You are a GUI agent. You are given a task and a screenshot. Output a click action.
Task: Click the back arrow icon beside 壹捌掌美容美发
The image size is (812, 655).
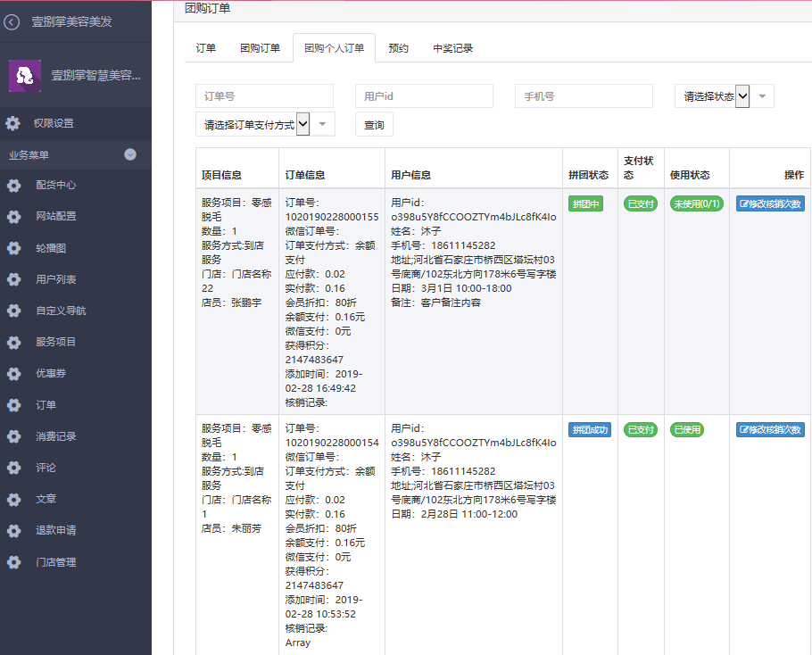pyautogui.click(x=12, y=21)
